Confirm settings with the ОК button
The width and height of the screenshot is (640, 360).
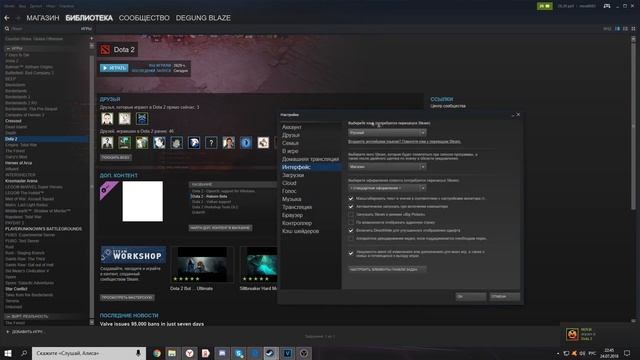[471, 297]
